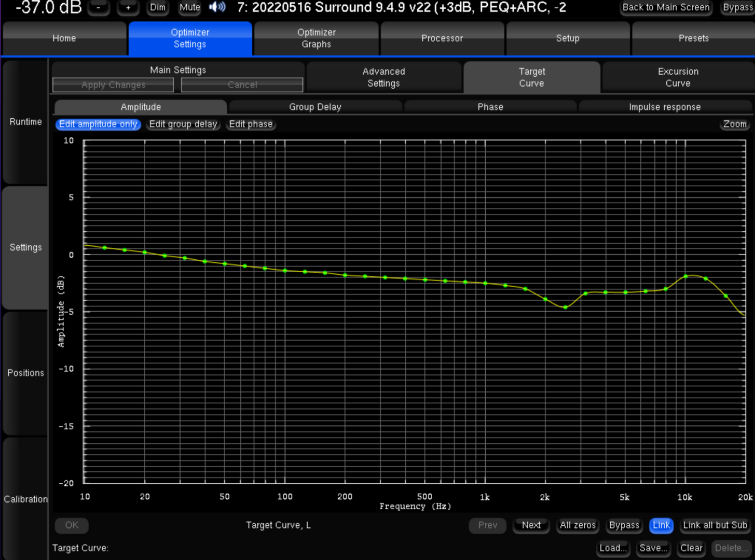The width and height of the screenshot is (755, 560).
Task: Open the Excursion Curve tab
Action: click(678, 77)
